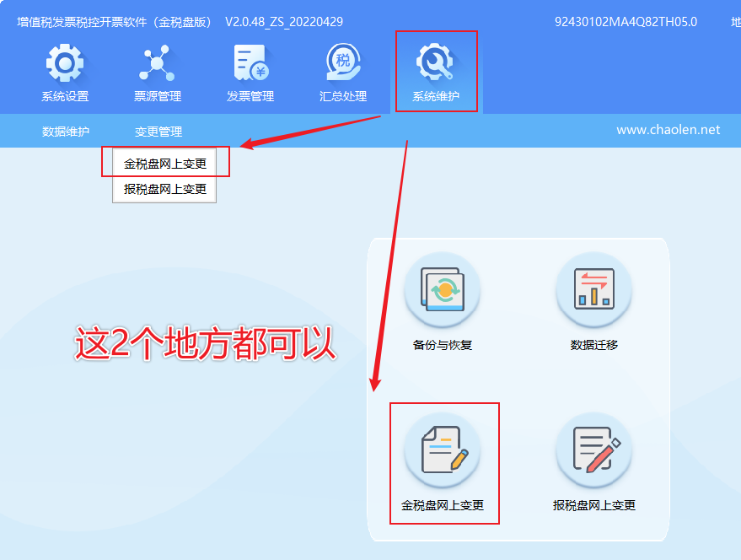Choose 金税盘网上变更 from dropdown menu
The height and width of the screenshot is (560, 741).
pyautogui.click(x=164, y=164)
